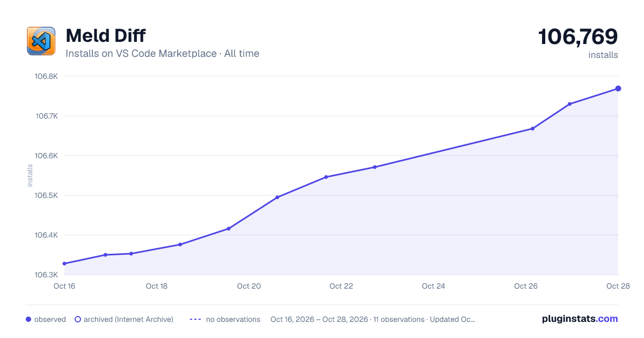Click the 106.4K y-axis label

tap(46, 235)
